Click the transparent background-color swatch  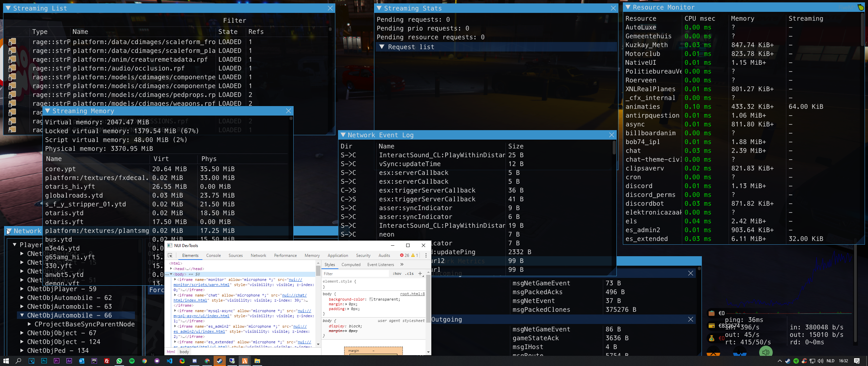[371, 299]
